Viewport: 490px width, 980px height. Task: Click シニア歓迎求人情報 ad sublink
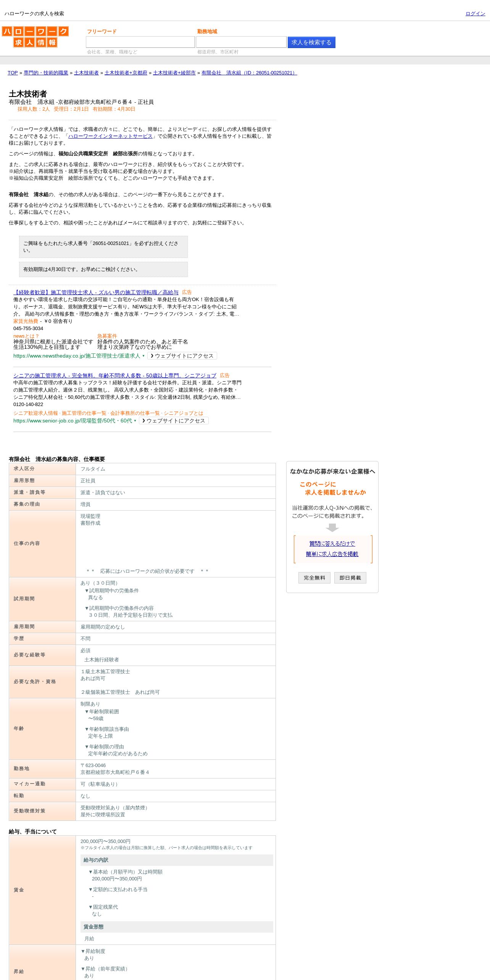35,413
